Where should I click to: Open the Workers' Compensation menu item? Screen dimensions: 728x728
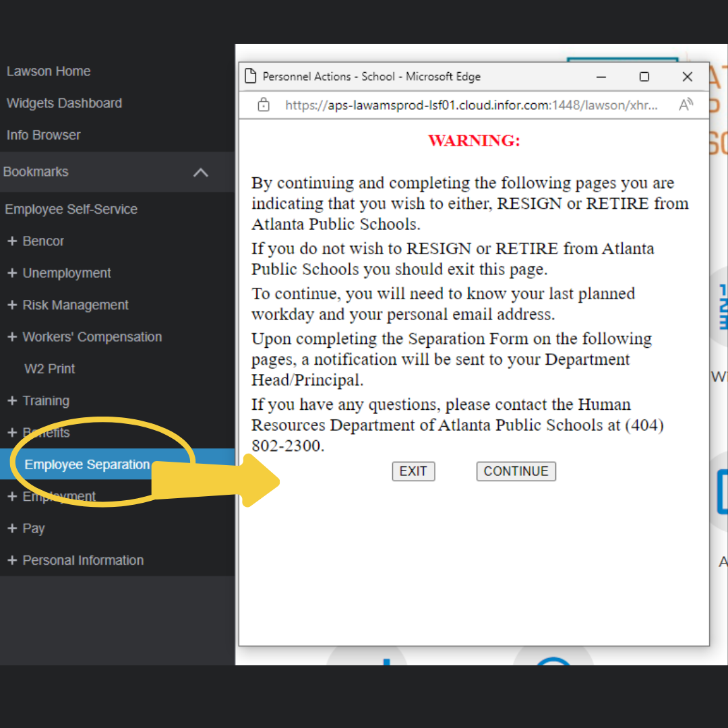pos(92,336)
